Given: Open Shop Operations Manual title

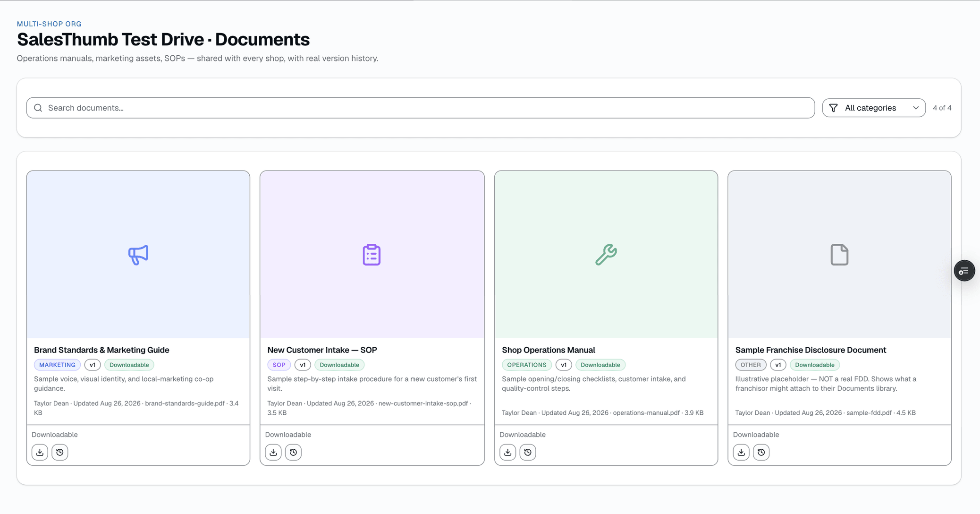Looking at the screenshot, I should 549,350.
